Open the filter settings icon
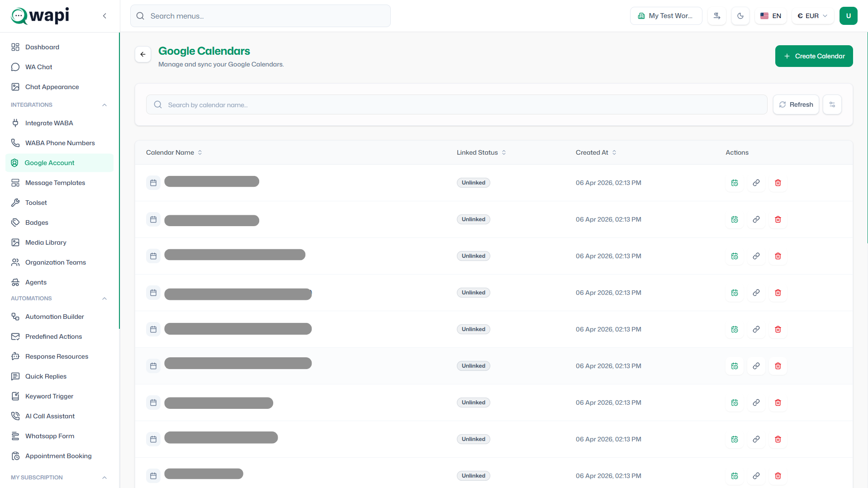Image resolution: width=868 pixels, height=488 pixels. tap(832, 104)
